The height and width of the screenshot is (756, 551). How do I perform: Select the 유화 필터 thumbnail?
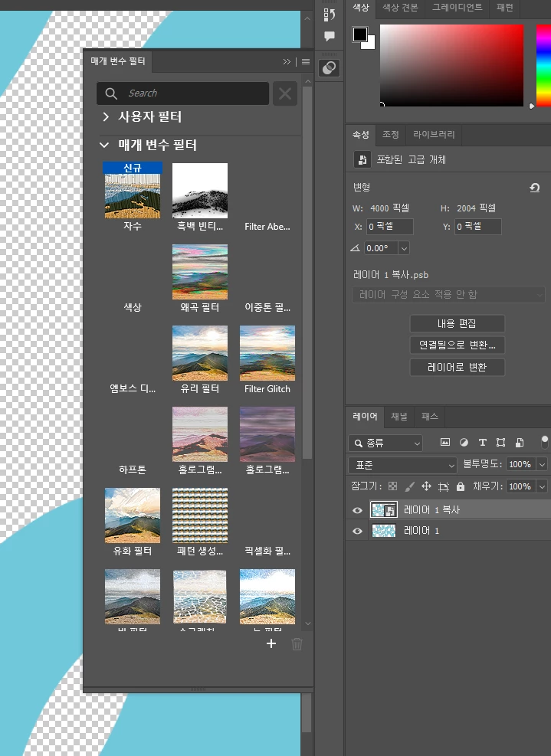pyautogui.click(x=133, y=515)
